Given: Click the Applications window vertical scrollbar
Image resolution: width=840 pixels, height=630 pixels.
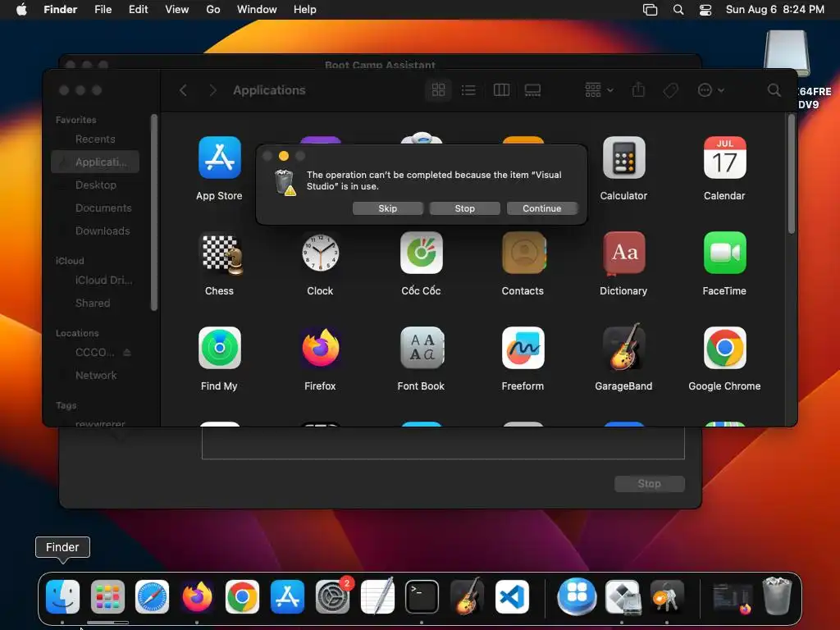Looking at the screenshot, I should point(792,174).
